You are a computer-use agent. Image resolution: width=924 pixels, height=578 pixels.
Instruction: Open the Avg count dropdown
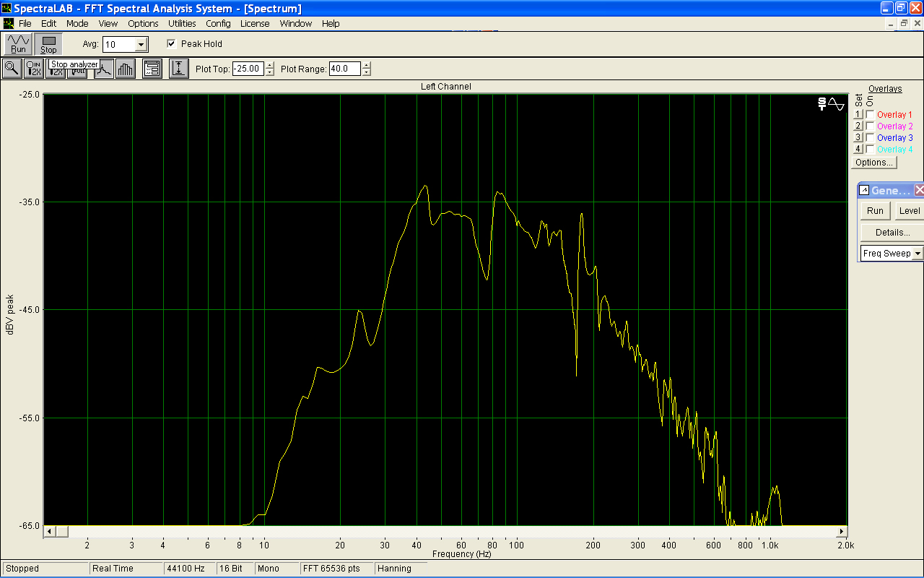pos(141,45)
